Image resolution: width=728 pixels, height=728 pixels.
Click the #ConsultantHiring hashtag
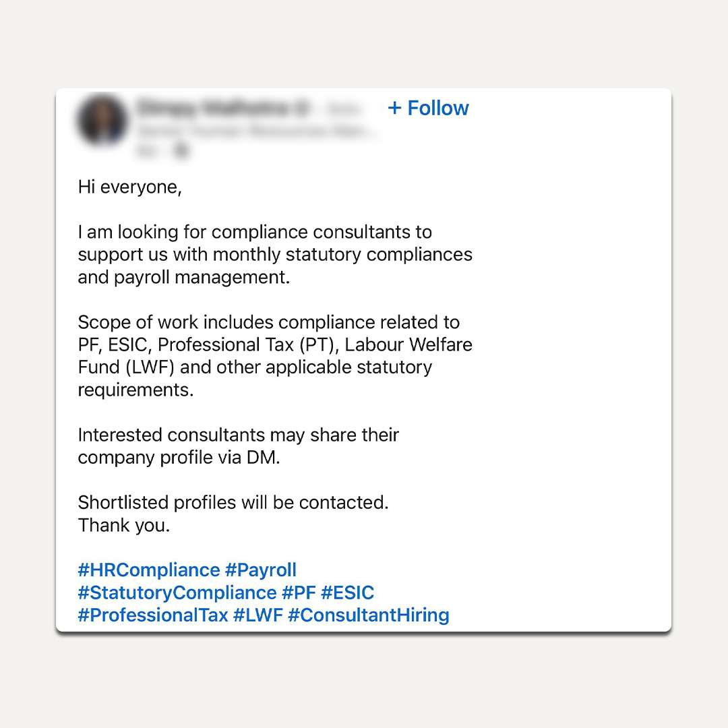click(x=369, y=615)
